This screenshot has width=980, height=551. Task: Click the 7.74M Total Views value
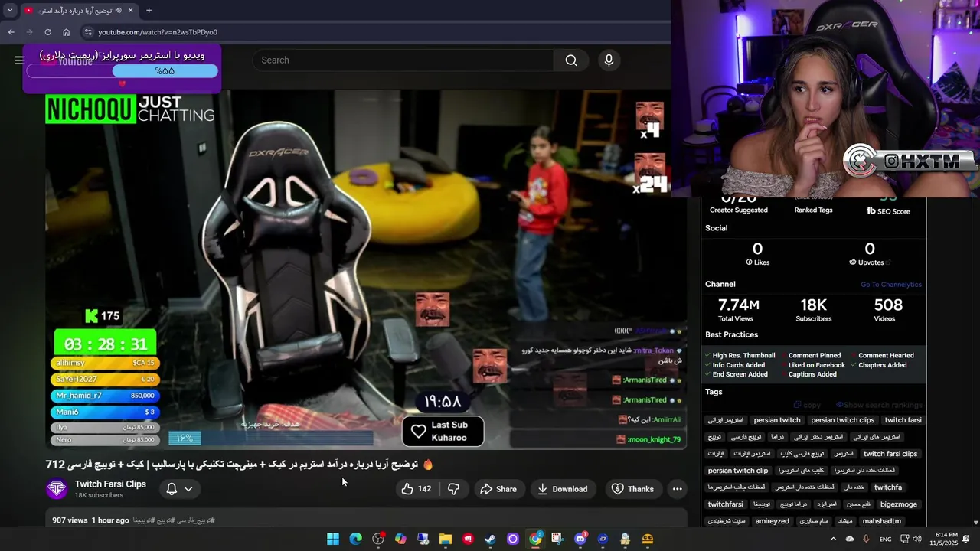pos(738,305)
